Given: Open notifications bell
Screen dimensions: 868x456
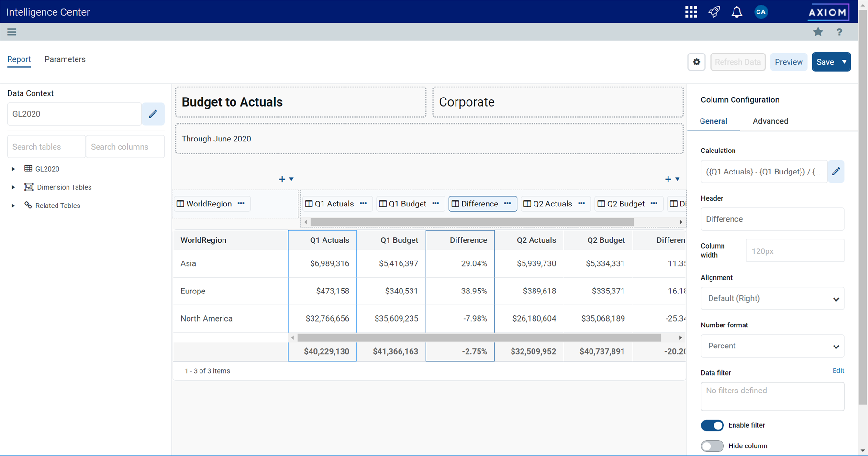Looking at the screenshot, I should 736,12.
